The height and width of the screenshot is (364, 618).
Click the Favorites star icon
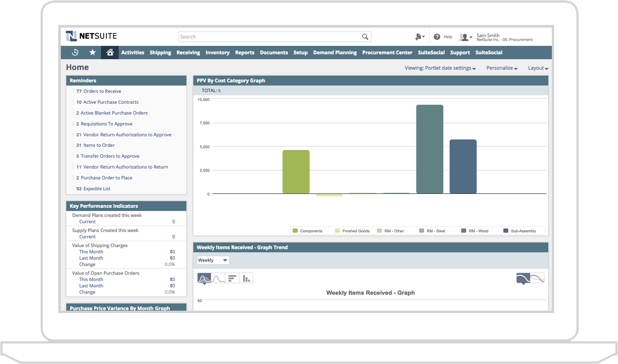pyautogui.click(x=93, y=52)
